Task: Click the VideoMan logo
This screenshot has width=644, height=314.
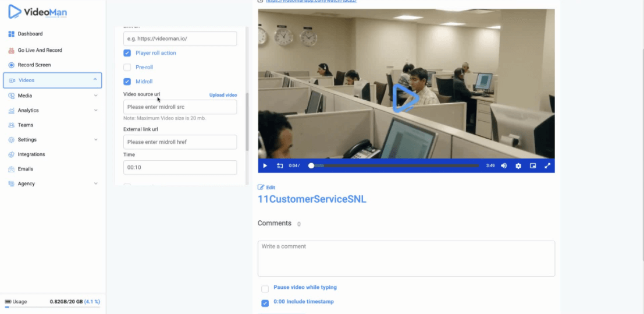Action: coord(39,12)
